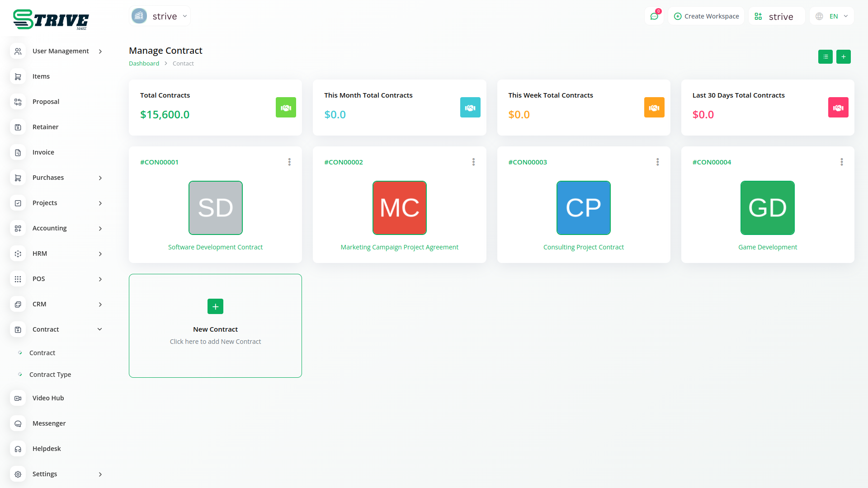Screen dimensions: 868x488
Task: Click the Video Hub camera icon
Action: tap(18, 398)
